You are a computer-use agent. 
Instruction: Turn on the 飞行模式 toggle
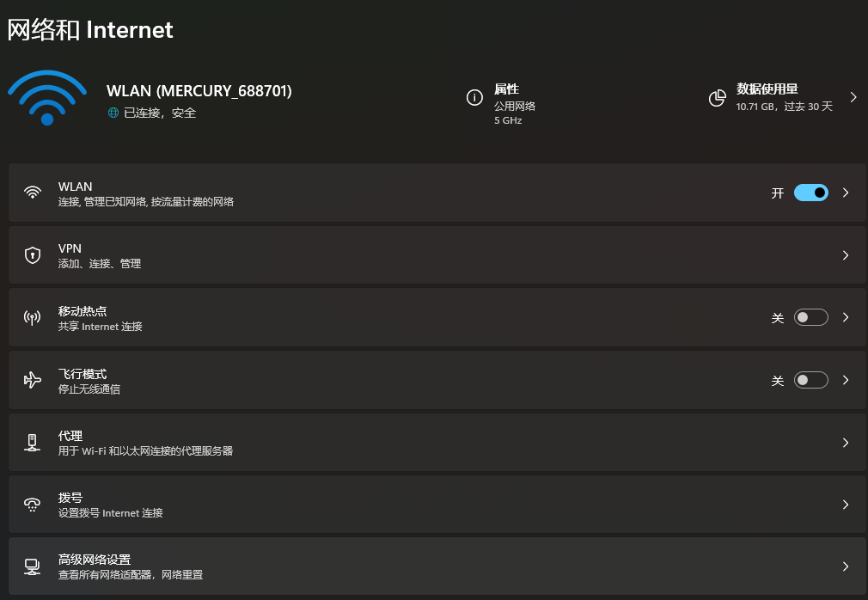point(810,380)
